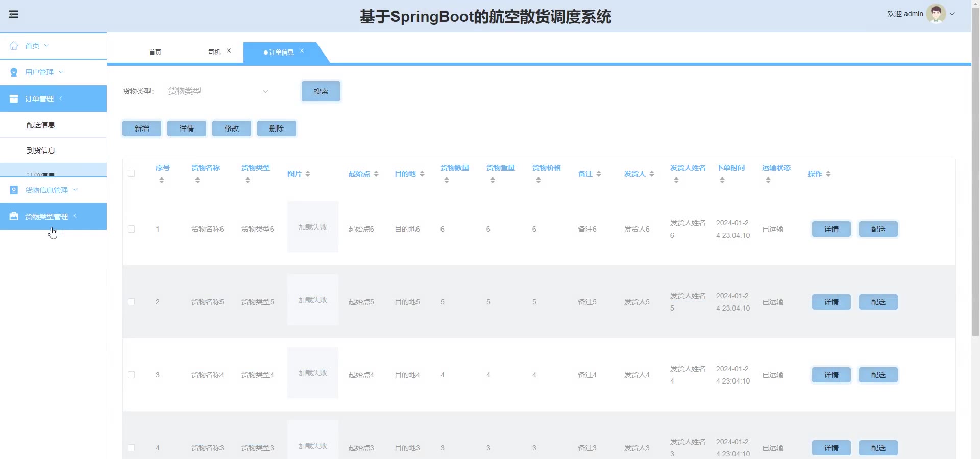Sort by 操作 column arrows
The height and width of the screenshot is (459, 980).
point(828,174)
